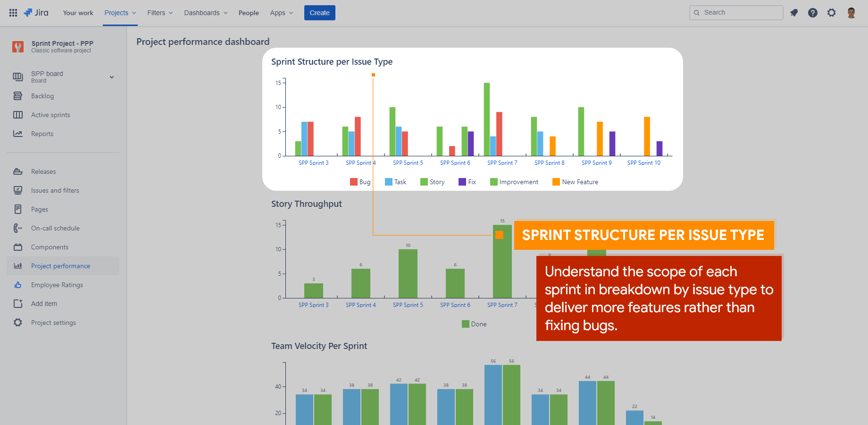Screen dimensions: 868x425
Task: Click the orange New Feature bar for Sprint 10
Action: [647, 136]
